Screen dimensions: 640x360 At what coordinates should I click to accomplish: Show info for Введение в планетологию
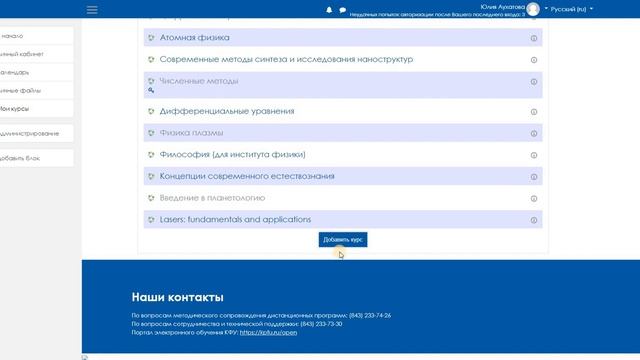click(533, 198)
